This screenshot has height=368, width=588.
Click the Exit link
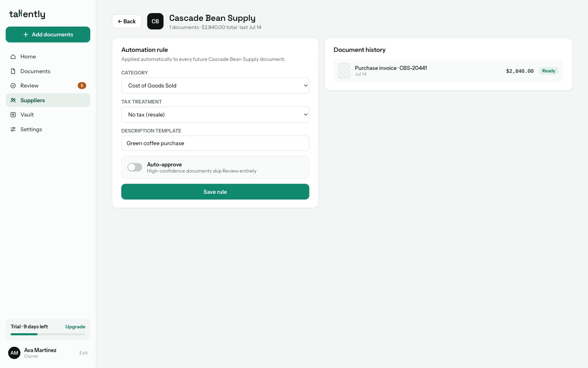tap(84, 353)
